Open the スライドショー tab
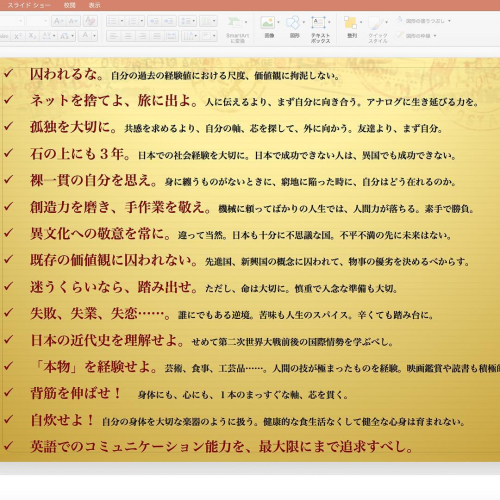Viewport: 500px width, 500px height. tap(29, 5)
